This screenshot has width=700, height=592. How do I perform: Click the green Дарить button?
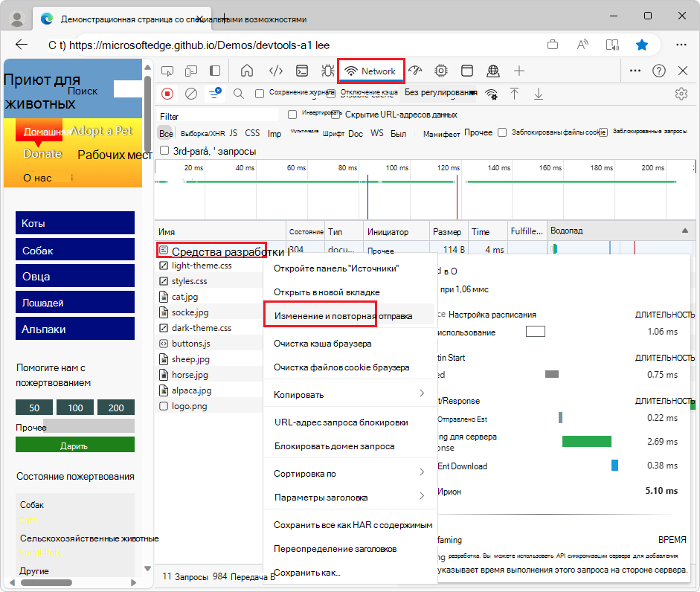(75, 445)
